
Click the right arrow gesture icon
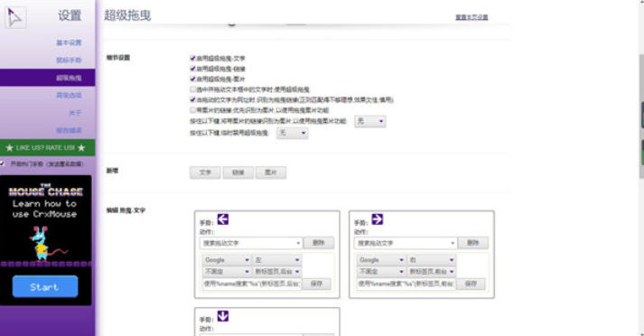pos(377,219)
